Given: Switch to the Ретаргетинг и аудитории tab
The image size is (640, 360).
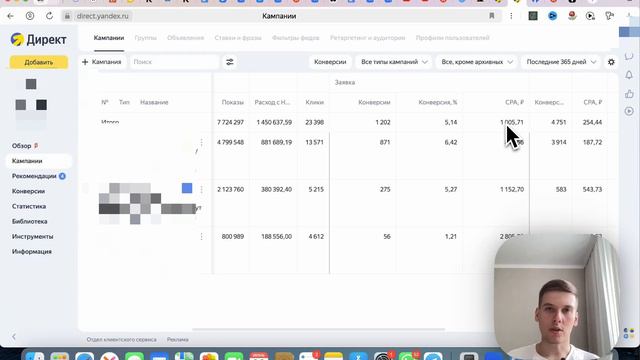Looking at the screenshot, I should (367, 38).
